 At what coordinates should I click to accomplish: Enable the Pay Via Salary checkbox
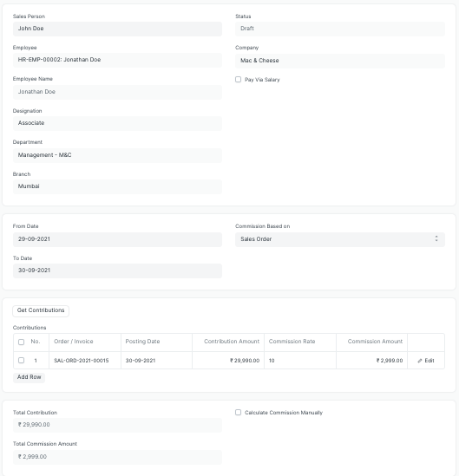point(238,80)
